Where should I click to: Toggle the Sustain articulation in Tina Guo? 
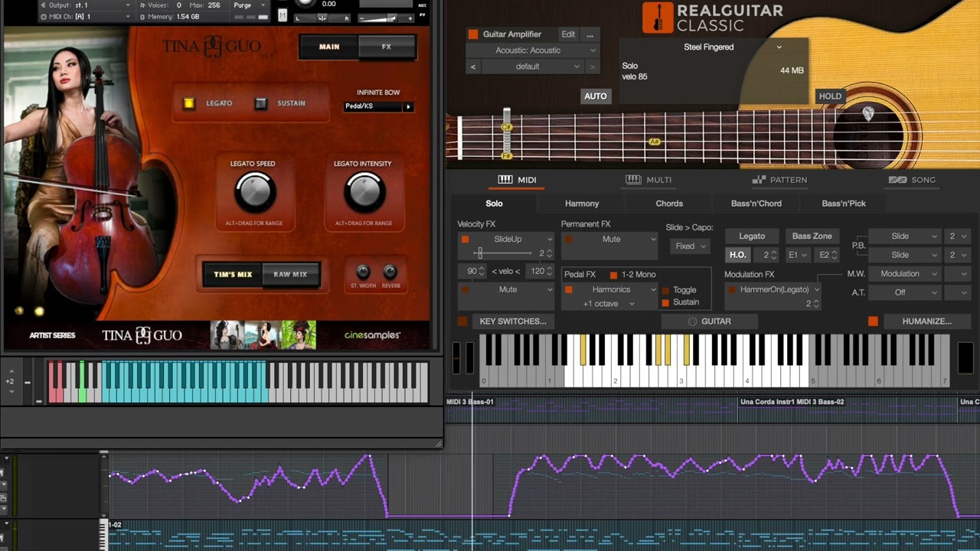261,103
